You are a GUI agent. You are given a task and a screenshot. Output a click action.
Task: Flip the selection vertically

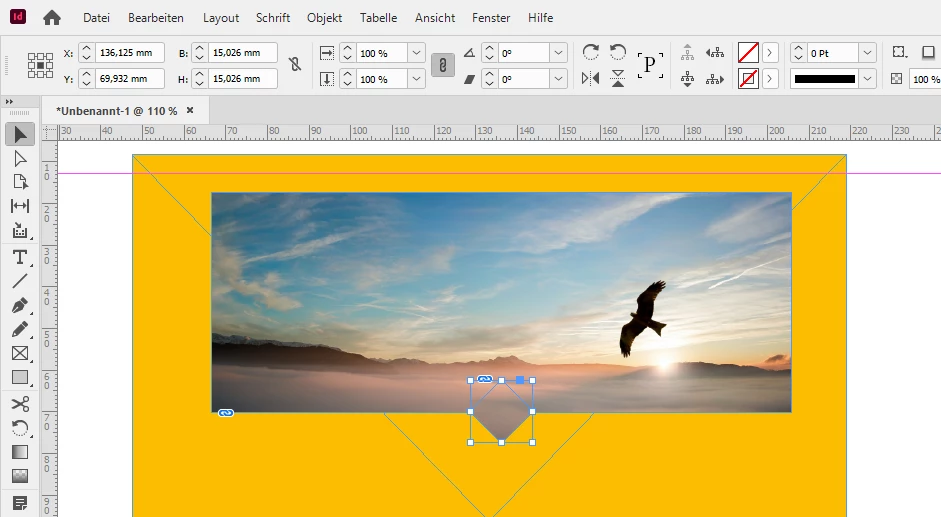point(618,78)
